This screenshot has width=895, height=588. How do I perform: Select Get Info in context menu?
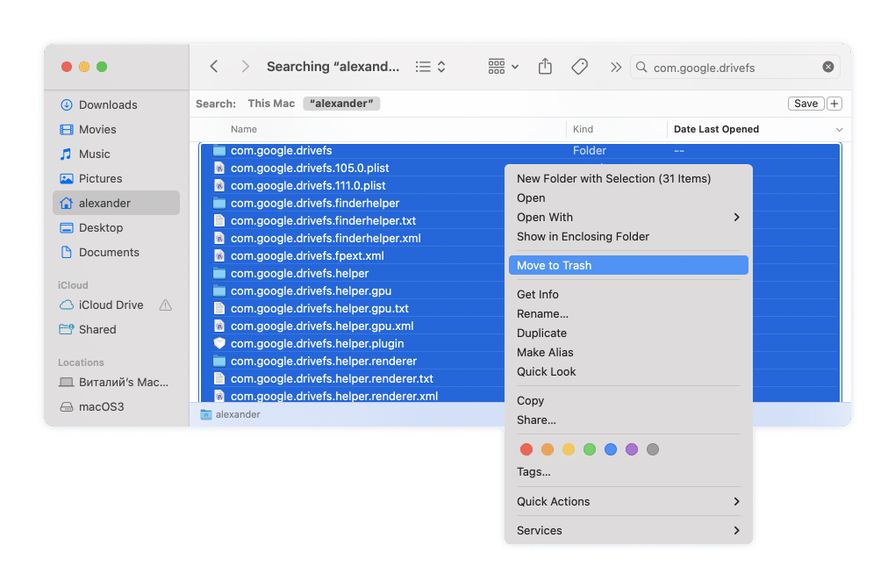(x=538, y=295)
